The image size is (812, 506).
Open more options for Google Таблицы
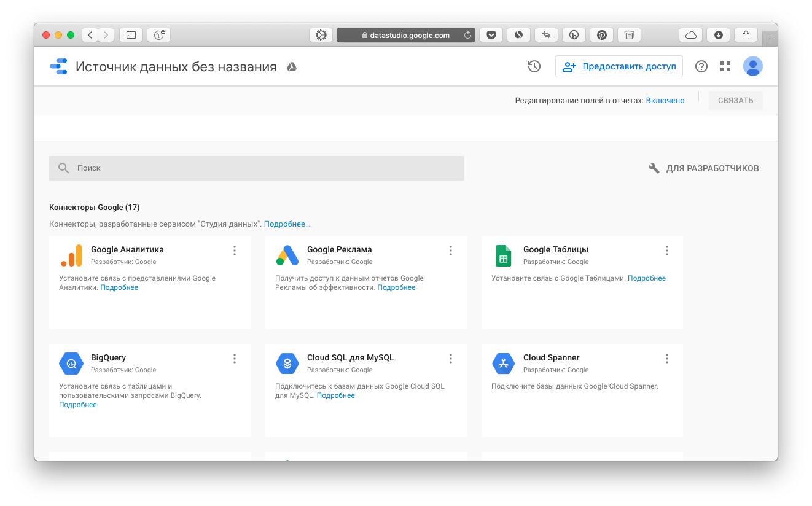(x=667, y=251)
